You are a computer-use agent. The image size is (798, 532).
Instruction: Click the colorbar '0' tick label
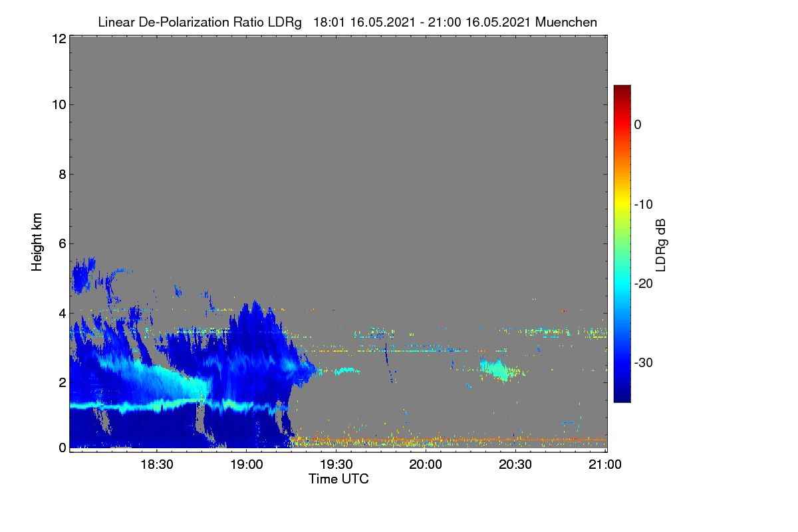[638, 124]
